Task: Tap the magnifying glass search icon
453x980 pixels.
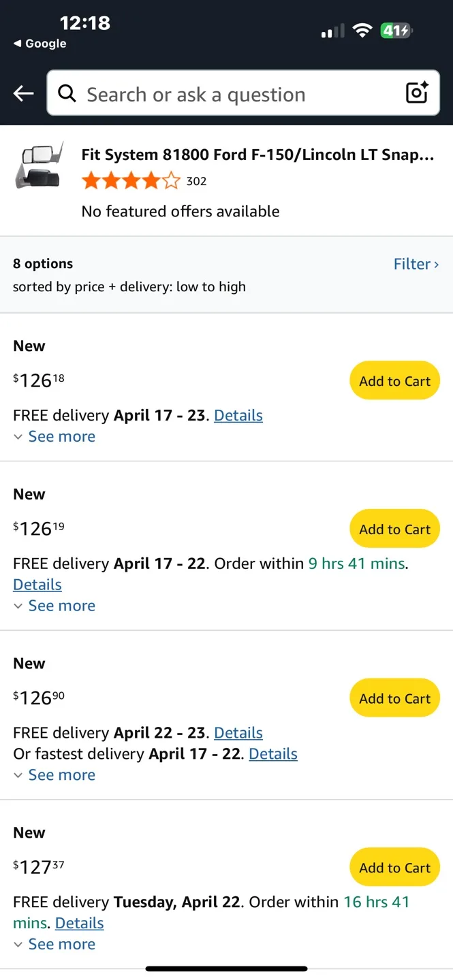Action: tap(67, 93)
